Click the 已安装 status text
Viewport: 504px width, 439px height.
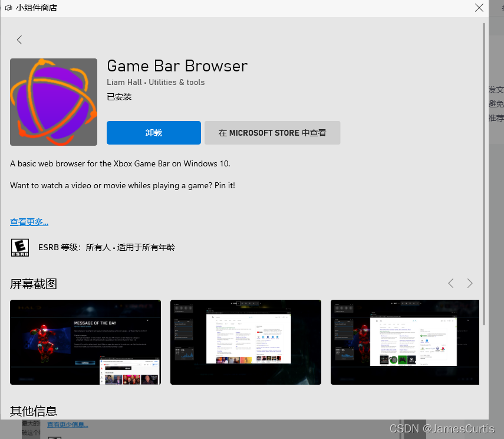(119, 97)
